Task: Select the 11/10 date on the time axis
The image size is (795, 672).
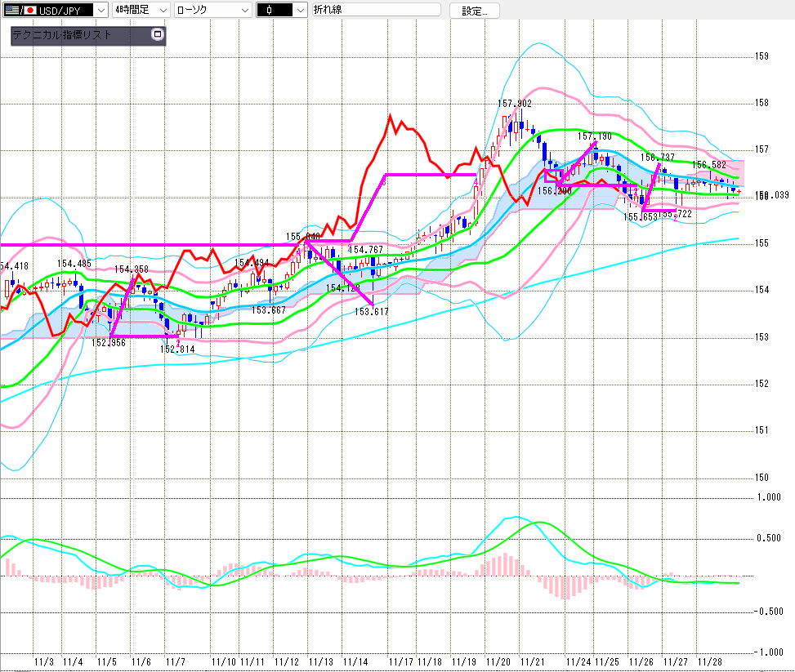Action: click(223, 661)
